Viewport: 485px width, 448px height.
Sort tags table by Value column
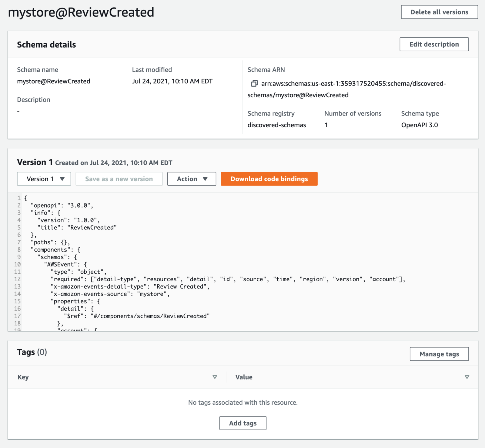pyautogui.click(x=467, y=377)
